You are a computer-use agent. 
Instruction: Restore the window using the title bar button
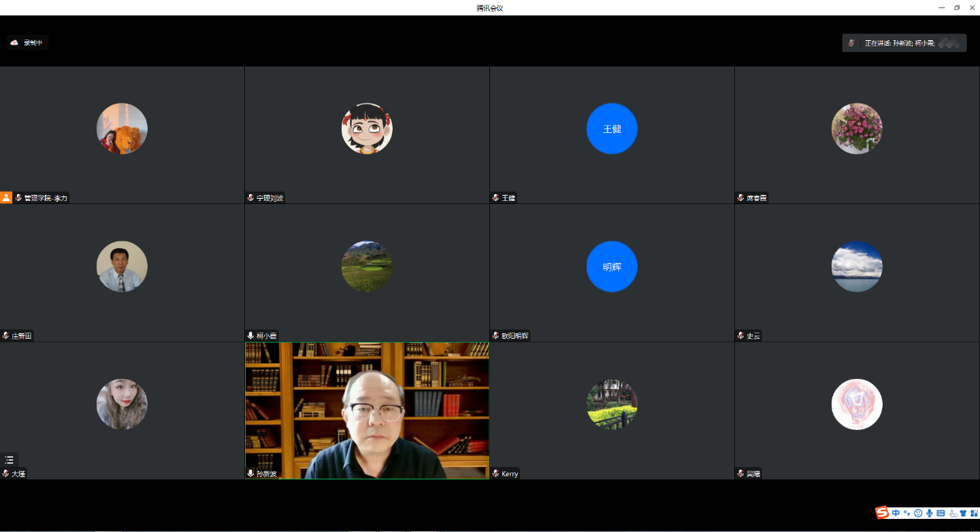point(957,8)
